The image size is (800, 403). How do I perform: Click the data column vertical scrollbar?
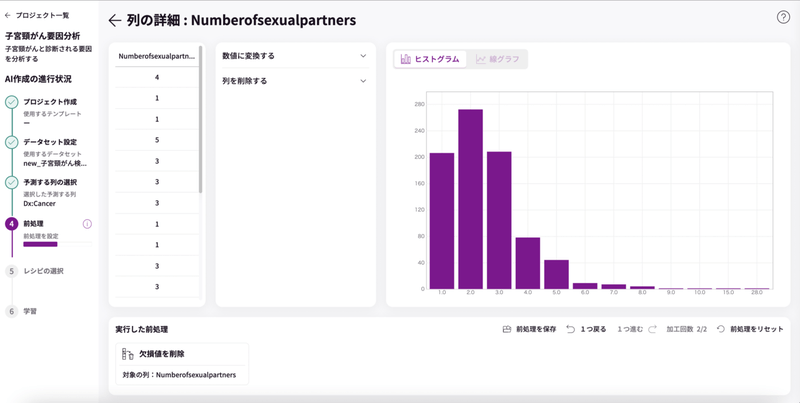201,120
